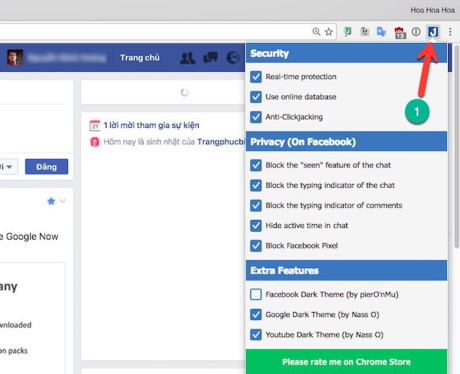The width and height of the screenshot is (460, 374).
Task: Open Chrome three-dot menu
Action: (x=450, y=32)
